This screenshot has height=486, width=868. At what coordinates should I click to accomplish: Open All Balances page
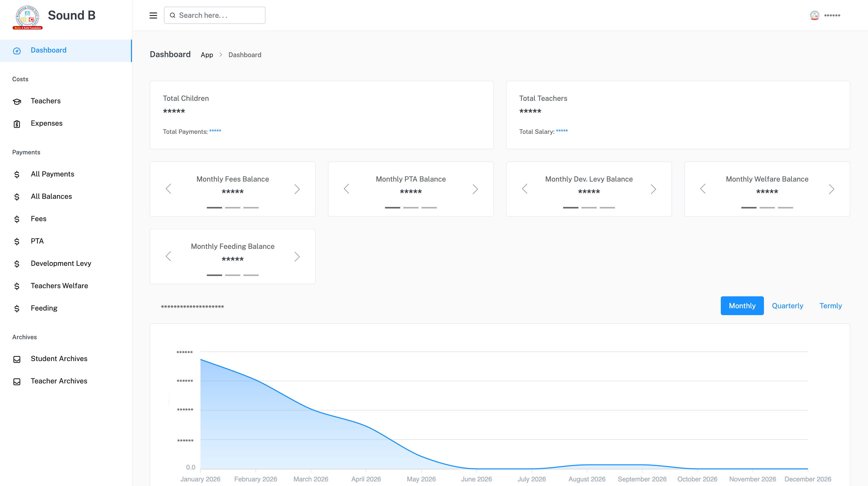coord(66,197)
